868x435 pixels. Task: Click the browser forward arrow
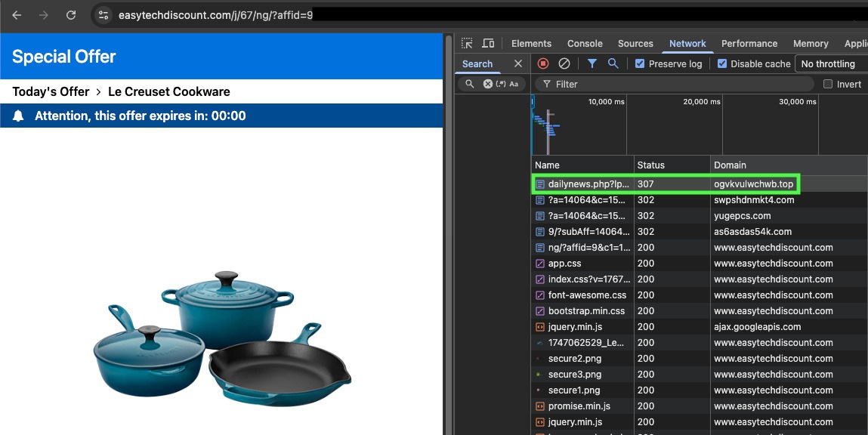(x=44, y=15)
